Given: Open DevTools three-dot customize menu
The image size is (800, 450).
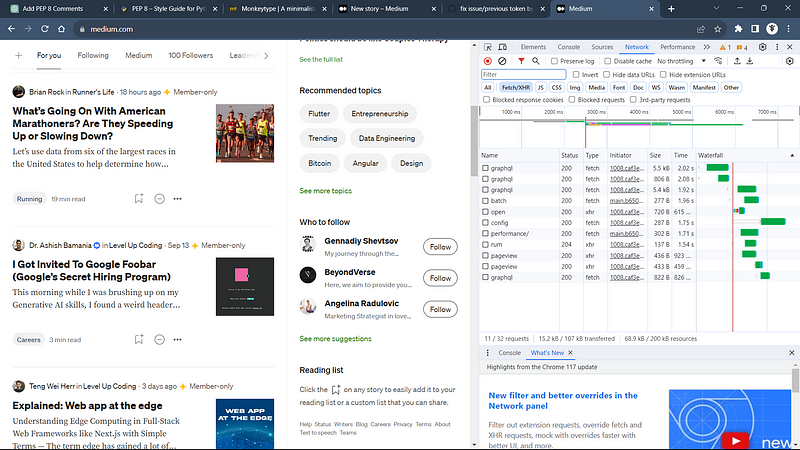Looking at the screenshot, I should pos(777,47).
